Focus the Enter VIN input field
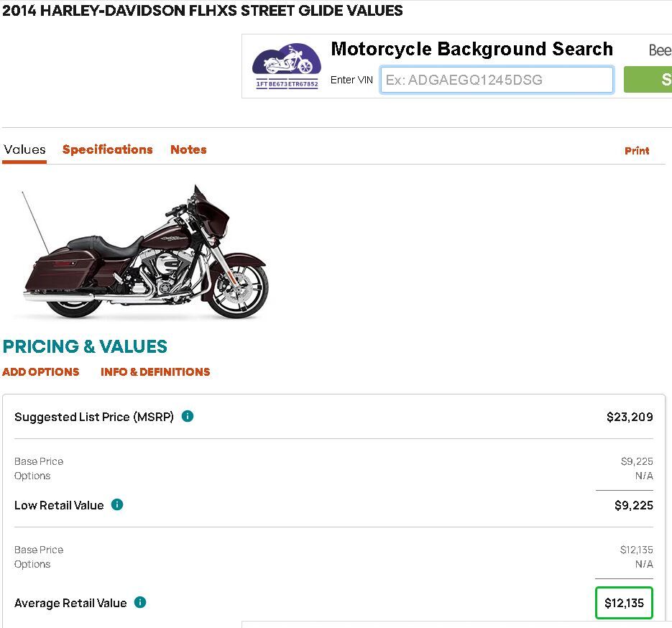 (x=497, y=80)
